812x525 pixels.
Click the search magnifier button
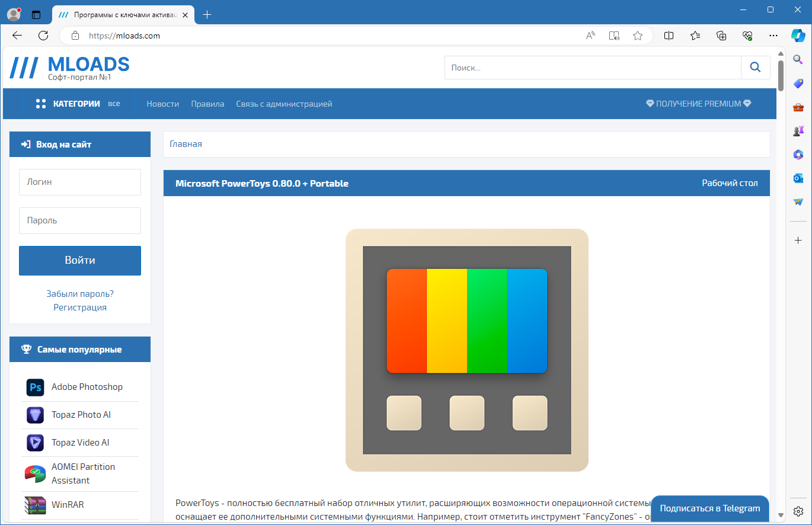tap(755, 68)
